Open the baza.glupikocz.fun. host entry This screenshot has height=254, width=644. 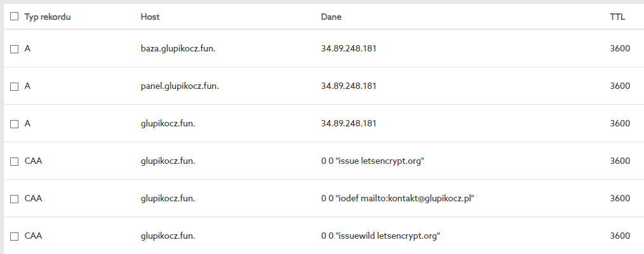[x=178, y=48]
